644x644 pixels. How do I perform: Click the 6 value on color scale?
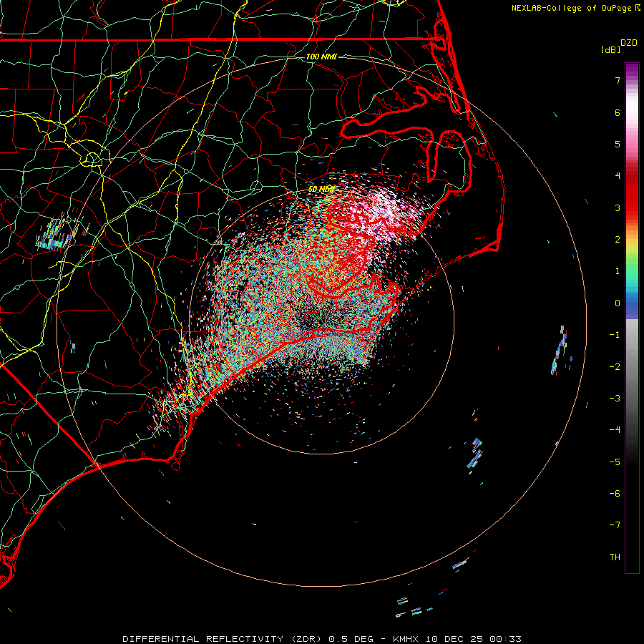tap(618, 112)
